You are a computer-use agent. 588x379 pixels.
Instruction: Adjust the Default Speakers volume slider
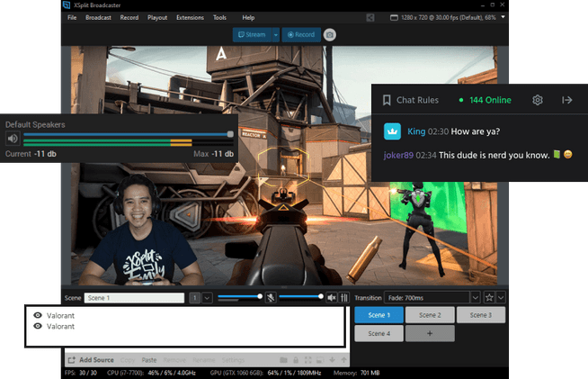click(129, 134)
